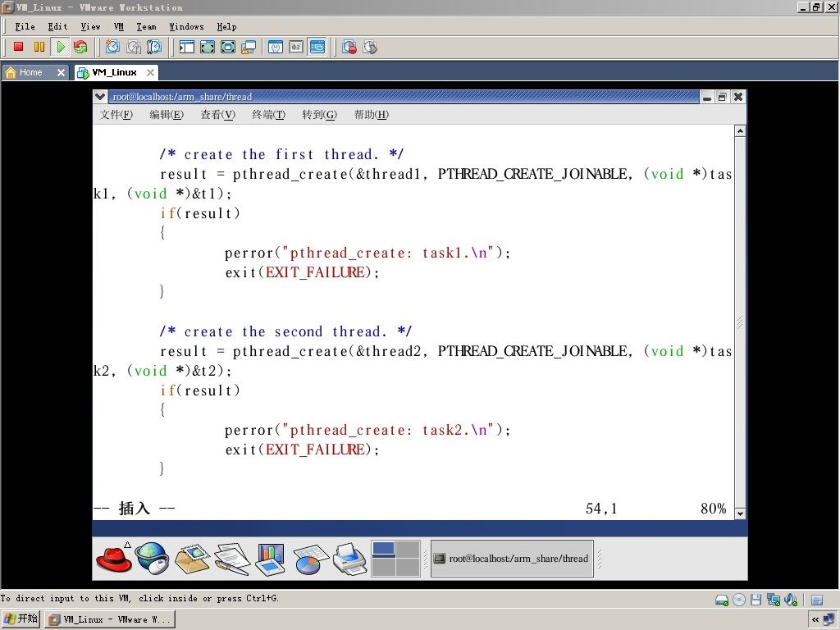Click the root@localhost terminal taskbar button

[512, 558]
